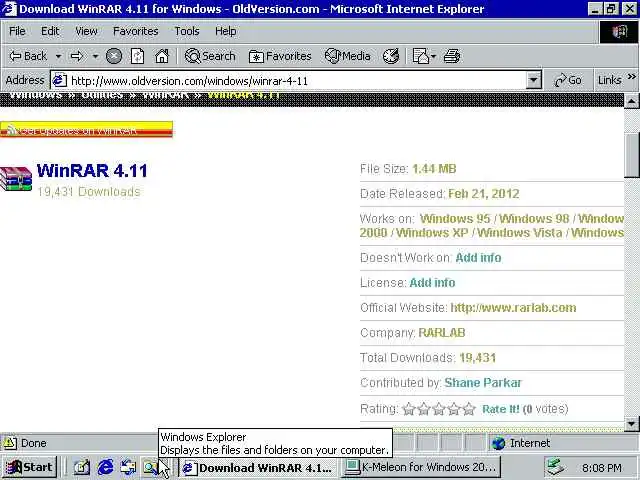
Task: Open the Edit menu
Action: click(x=50, y=31)
